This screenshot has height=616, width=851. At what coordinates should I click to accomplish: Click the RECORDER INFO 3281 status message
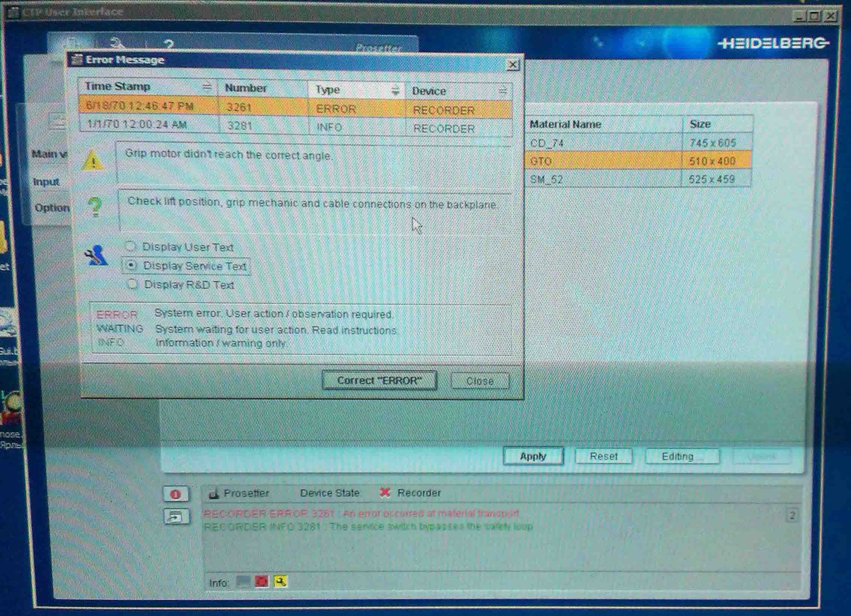point(368,526)
